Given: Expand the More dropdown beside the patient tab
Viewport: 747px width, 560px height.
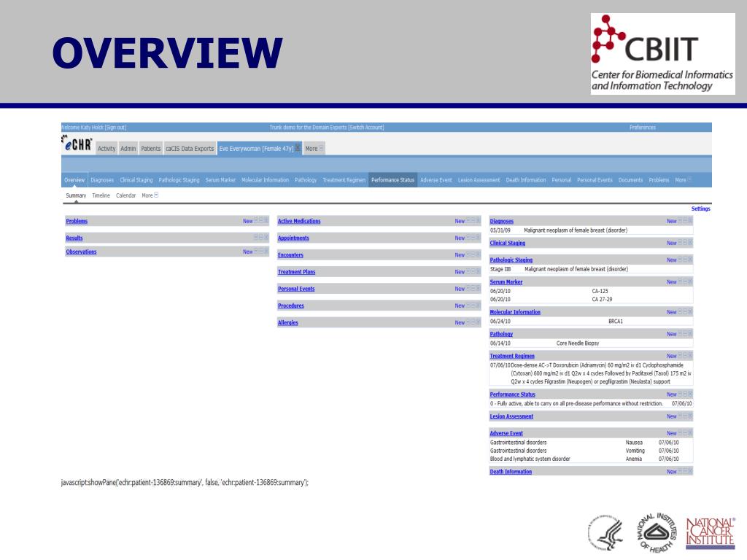Looking at the screenshot, I should click(314, 149).
